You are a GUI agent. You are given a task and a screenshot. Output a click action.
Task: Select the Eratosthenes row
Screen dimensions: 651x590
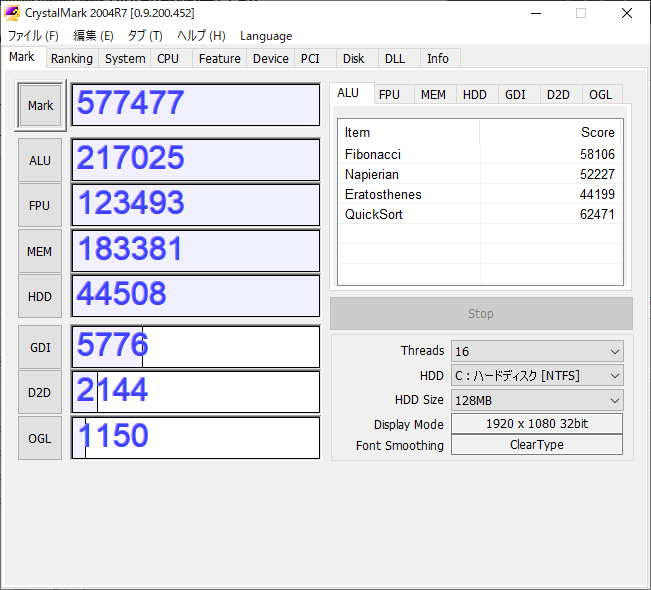point(480,194)
